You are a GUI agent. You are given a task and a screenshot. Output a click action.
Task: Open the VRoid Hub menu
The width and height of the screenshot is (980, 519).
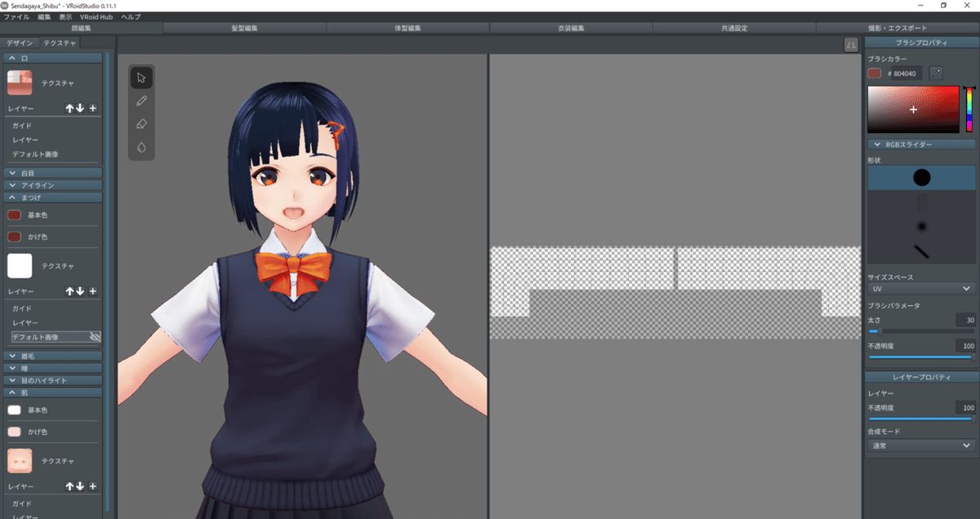96,16
